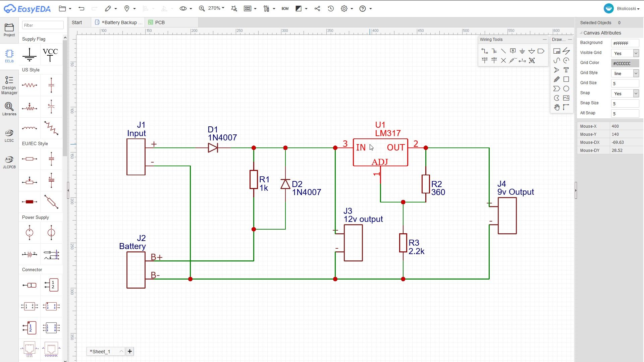Open the EELib panel in left sidebar
The image size is (644, 362).
[9, 56]
